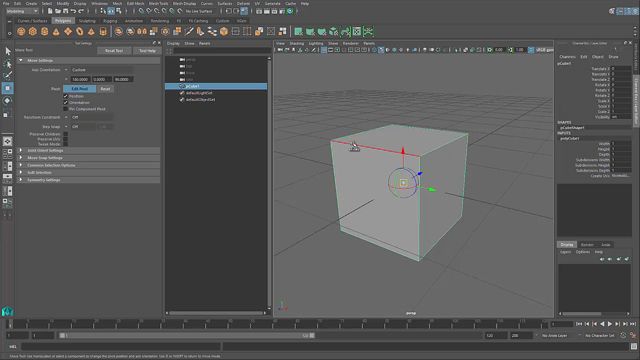The width and height of the screenshot is (640, 360).
Task: Click the Mirror doubled-shape shelf icon
Action: point(142,31)
